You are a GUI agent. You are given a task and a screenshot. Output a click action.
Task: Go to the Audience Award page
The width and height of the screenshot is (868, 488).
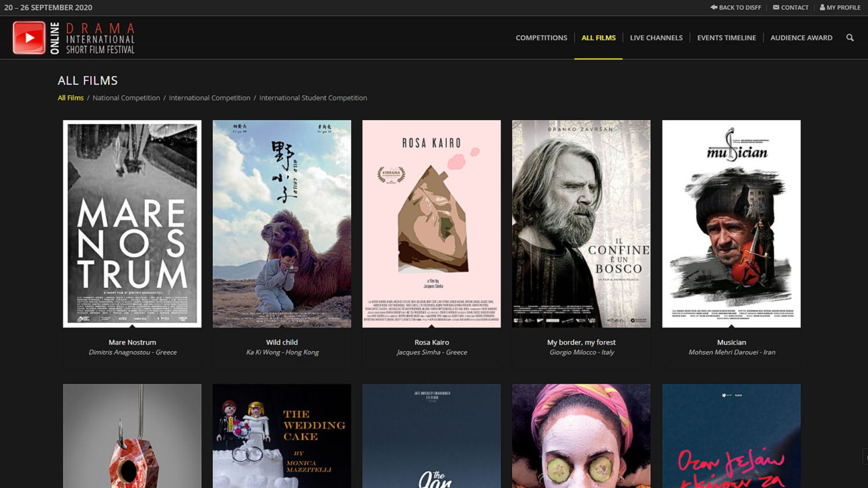pyautogui.click(x=801, y=38)
